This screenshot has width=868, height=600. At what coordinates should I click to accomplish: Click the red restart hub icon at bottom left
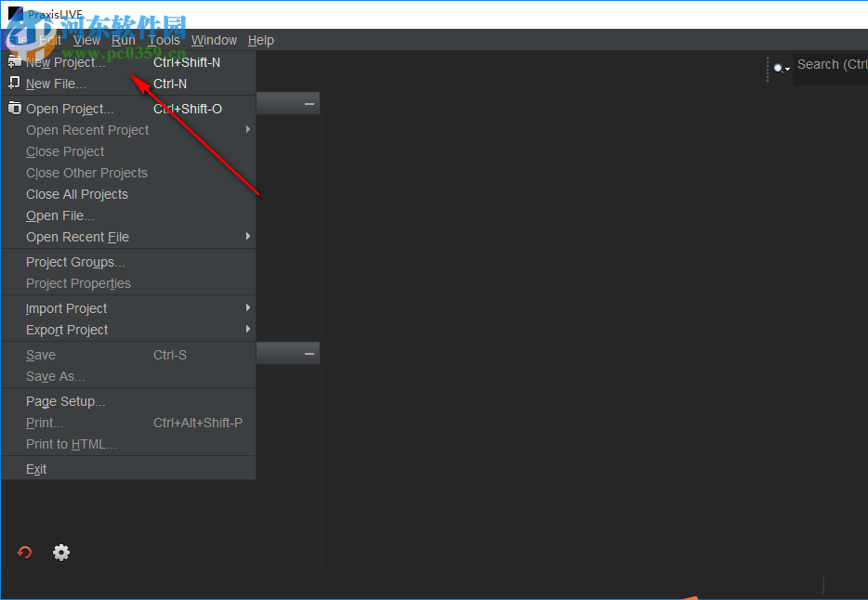pos(24,552)
